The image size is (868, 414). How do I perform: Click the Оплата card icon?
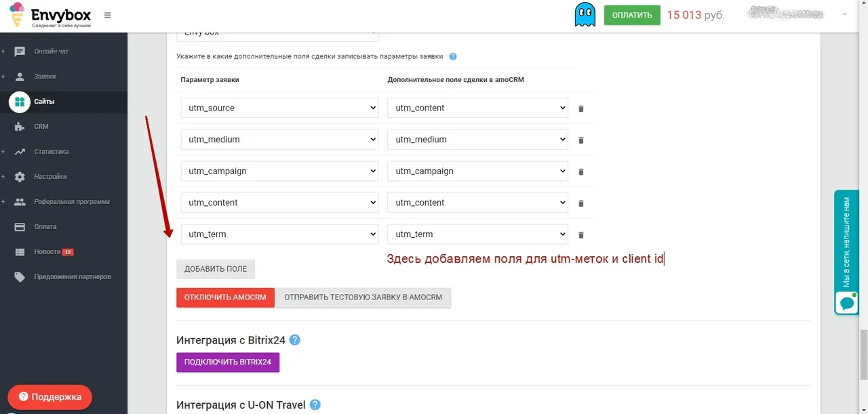20,227
